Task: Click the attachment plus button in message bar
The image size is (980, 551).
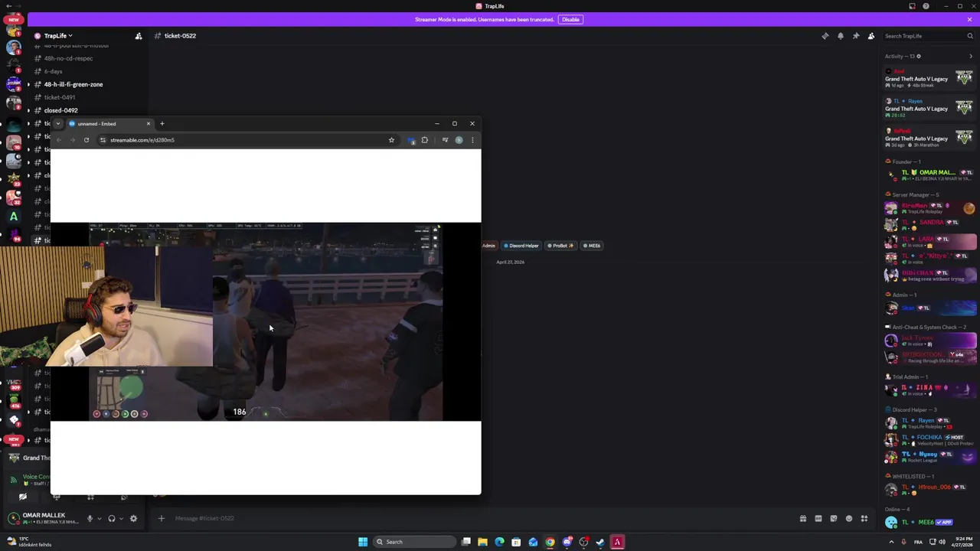Action: point(161,519)
